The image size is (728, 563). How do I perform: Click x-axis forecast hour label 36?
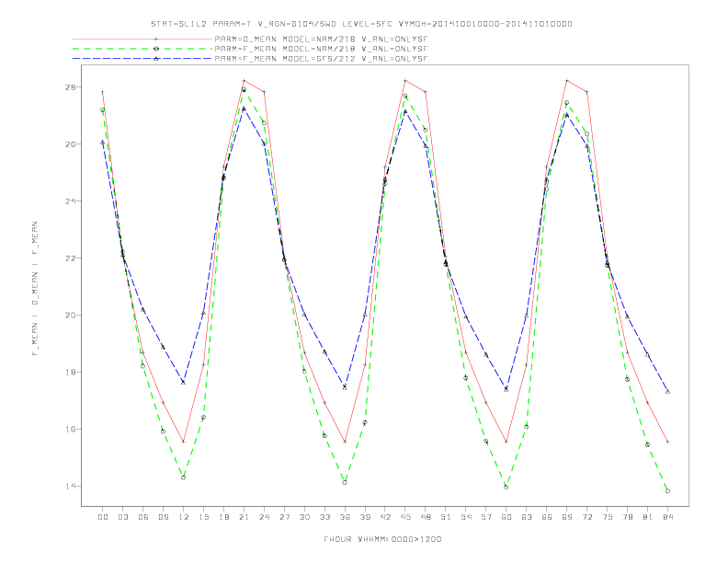(345, 517)
